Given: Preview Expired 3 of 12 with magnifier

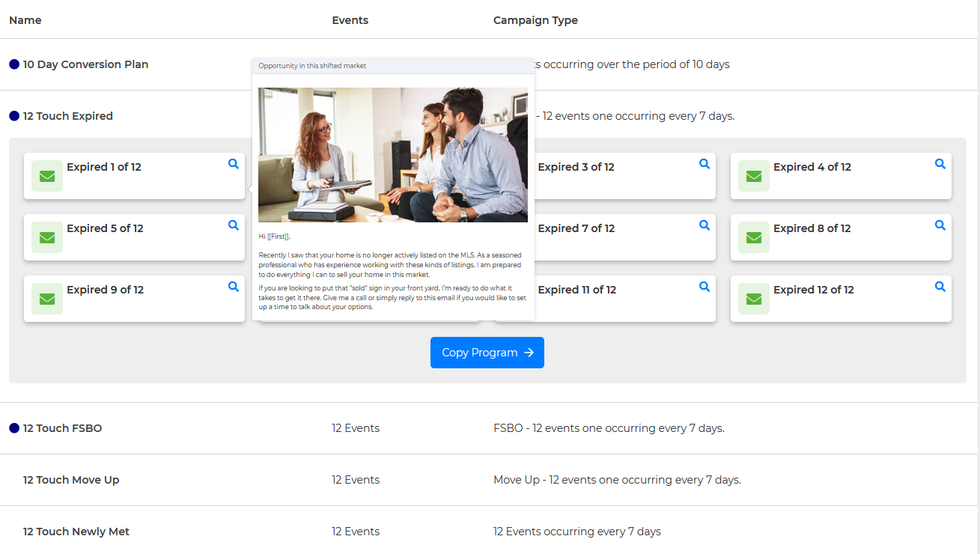Looking at the screenshot, I should (704, 164).
